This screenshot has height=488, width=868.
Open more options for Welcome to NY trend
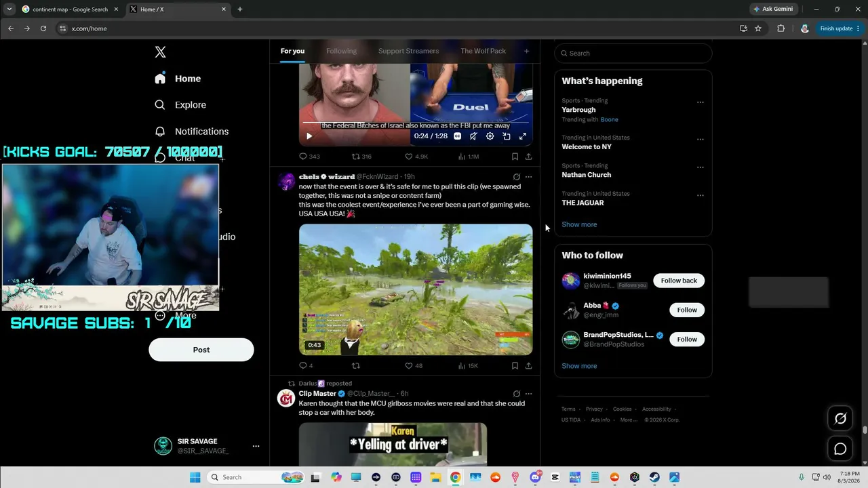(x=701, y=140)
